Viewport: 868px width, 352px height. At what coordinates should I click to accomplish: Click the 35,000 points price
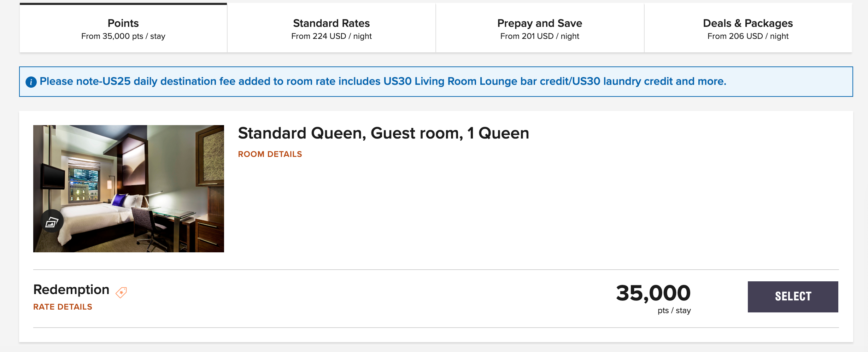point(653,293)
